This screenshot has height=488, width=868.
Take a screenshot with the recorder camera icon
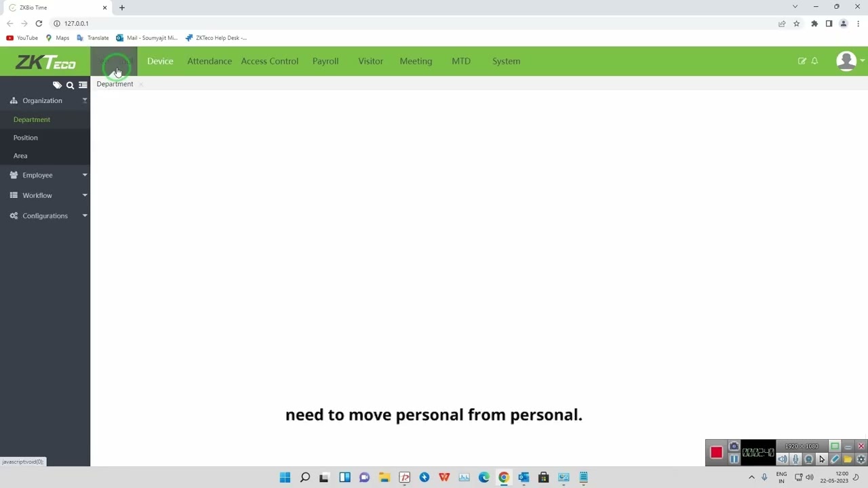click(x=734, y=446)
